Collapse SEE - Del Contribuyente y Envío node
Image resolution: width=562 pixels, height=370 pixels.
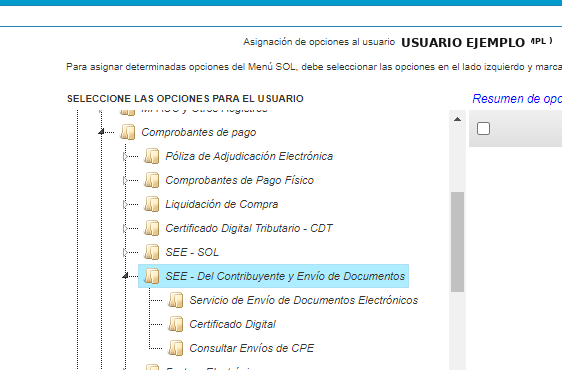click(x=125, y=276)
